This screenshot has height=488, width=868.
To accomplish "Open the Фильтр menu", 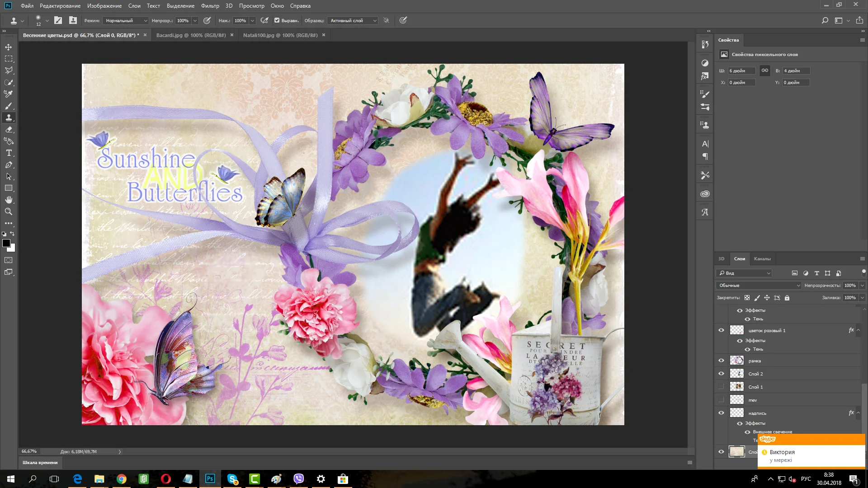I will [210, 6].
